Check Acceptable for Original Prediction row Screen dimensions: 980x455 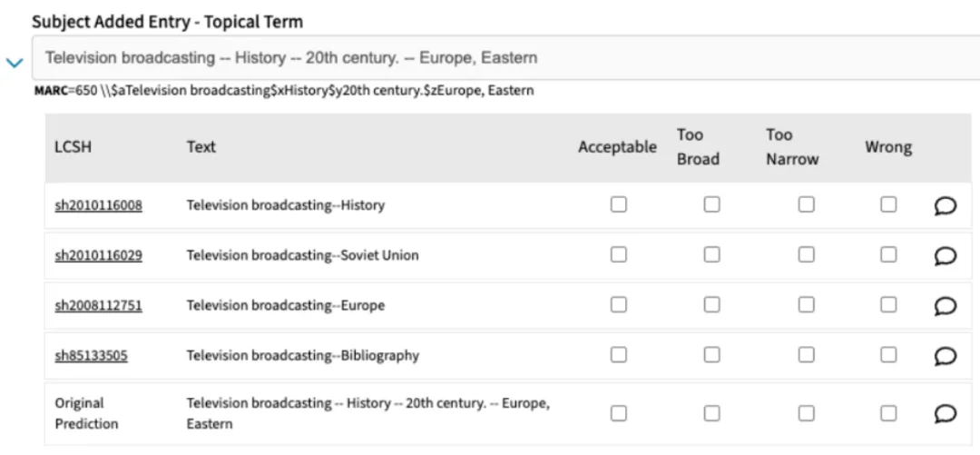(619, 413)
